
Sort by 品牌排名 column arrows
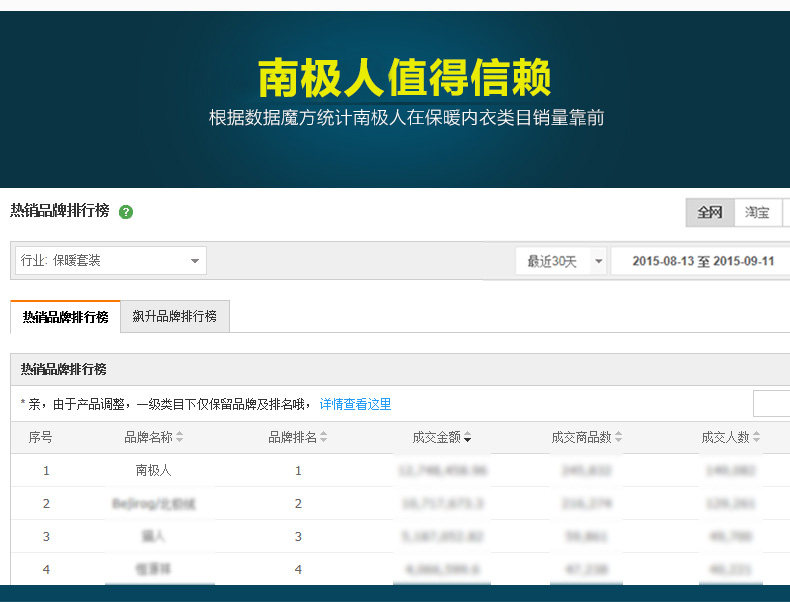[x=323, y=437]
